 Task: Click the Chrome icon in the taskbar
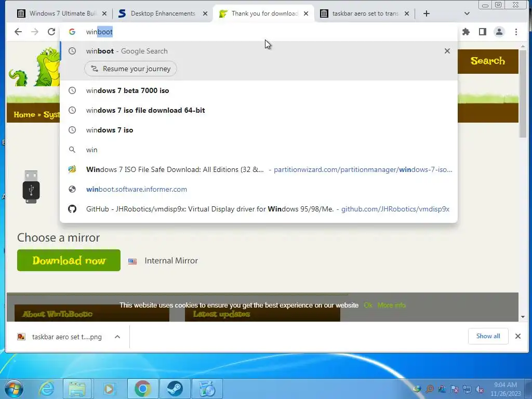(142, 389)
